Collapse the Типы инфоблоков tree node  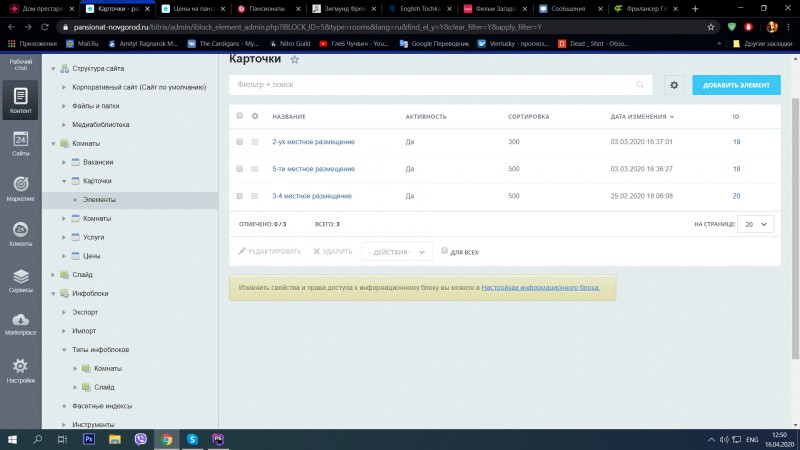click(x=64, y=350)
